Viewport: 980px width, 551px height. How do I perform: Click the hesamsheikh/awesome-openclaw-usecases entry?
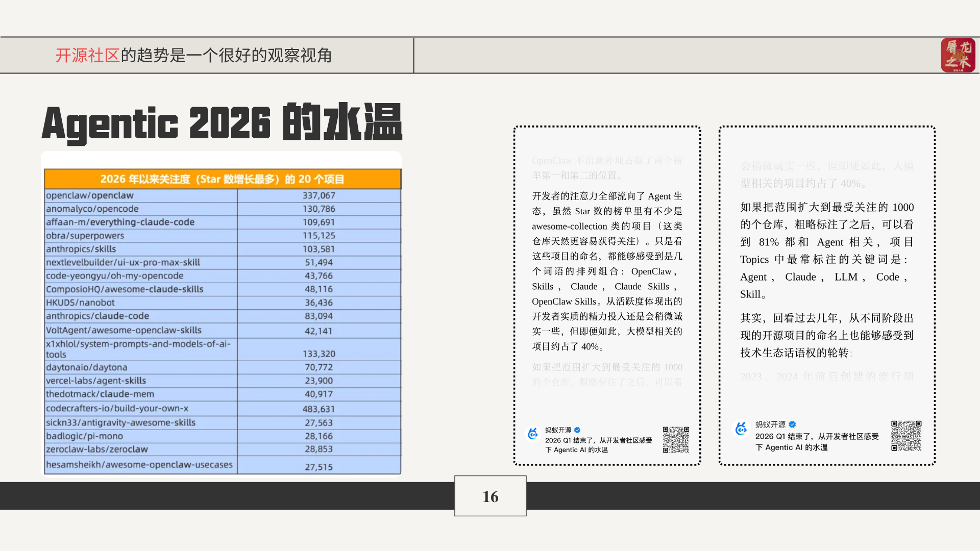[139, 465]
